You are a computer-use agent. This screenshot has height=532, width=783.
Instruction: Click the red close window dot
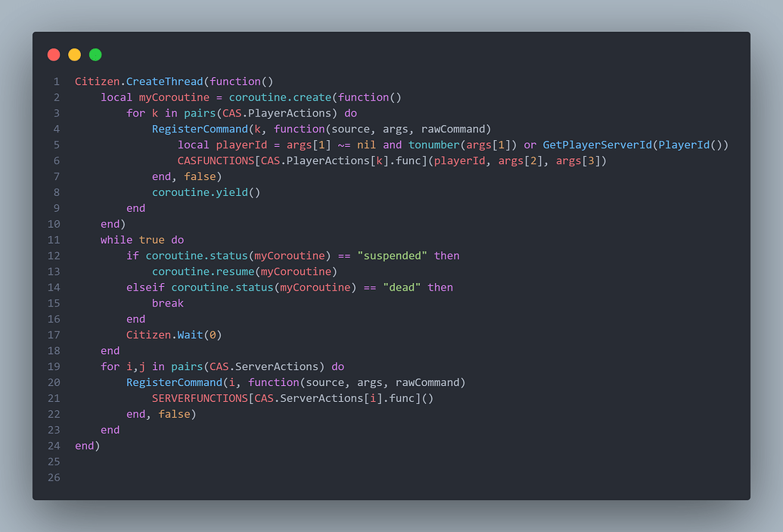tap(54, 54)
